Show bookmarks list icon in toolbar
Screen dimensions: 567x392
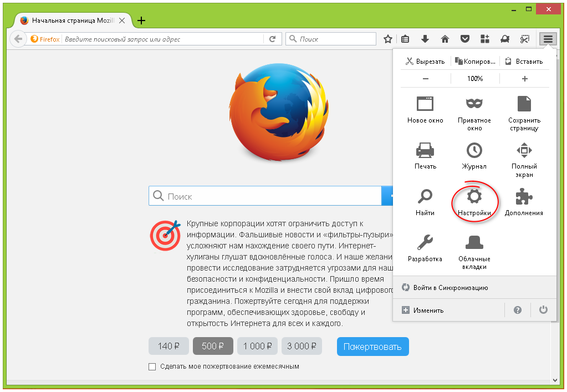[x=405, y=39]
